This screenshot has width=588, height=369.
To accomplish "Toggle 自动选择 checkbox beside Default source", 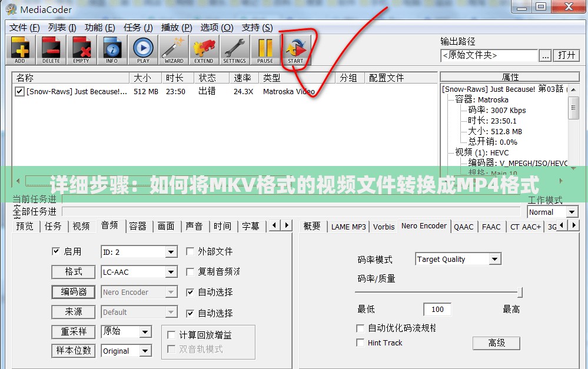I will [x=190, y=313].
